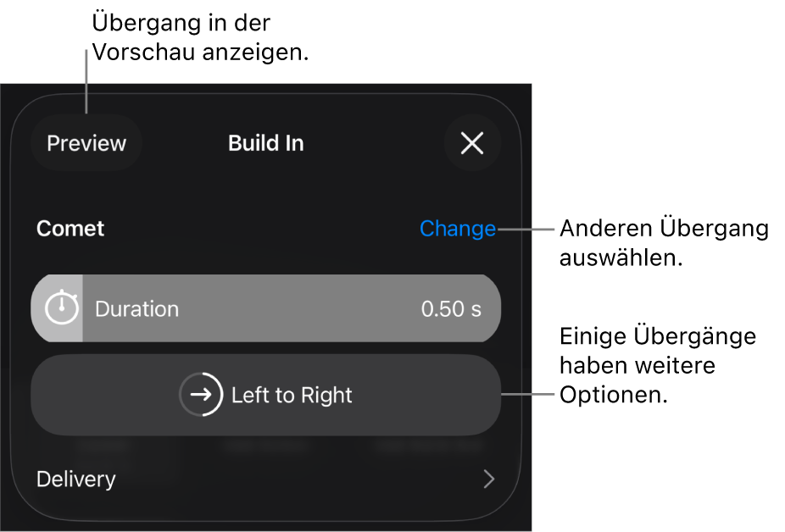This screenshot has width=785, height=532.
Task: Click the stopwatch icon on Duration slider
Action: 61,308
